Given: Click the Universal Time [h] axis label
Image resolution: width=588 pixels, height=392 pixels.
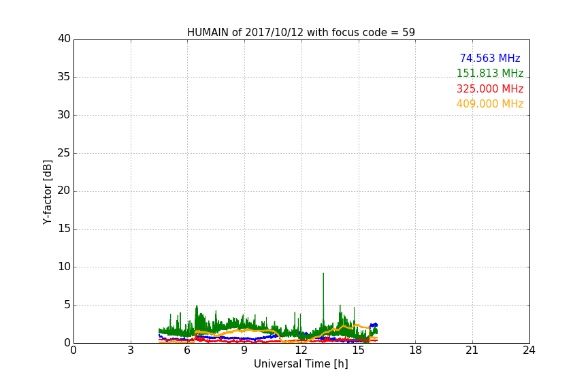Looking at the screenshot, I should click(x=301, y=364).
